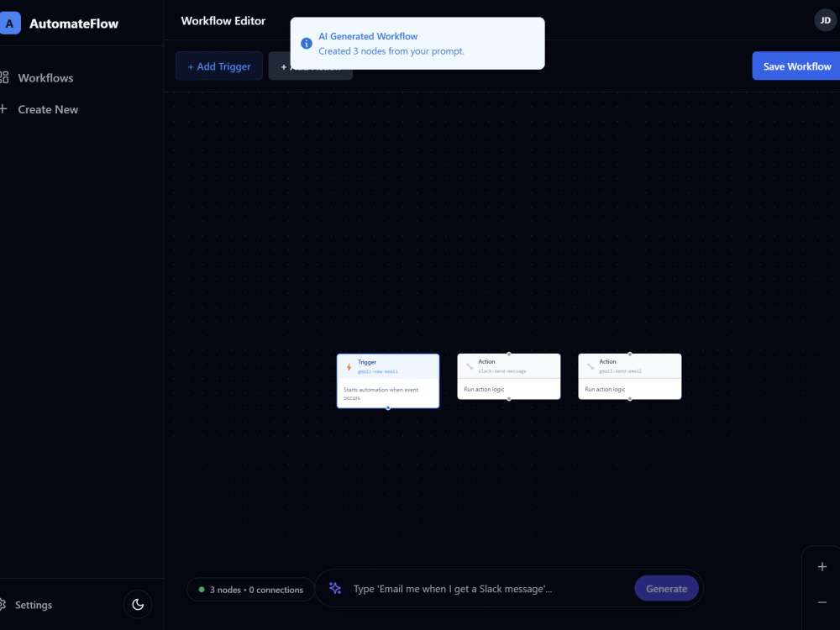Open Settings in the sidebar
Image resolution: width=840 pixels, height=630 pixels.
34,605
